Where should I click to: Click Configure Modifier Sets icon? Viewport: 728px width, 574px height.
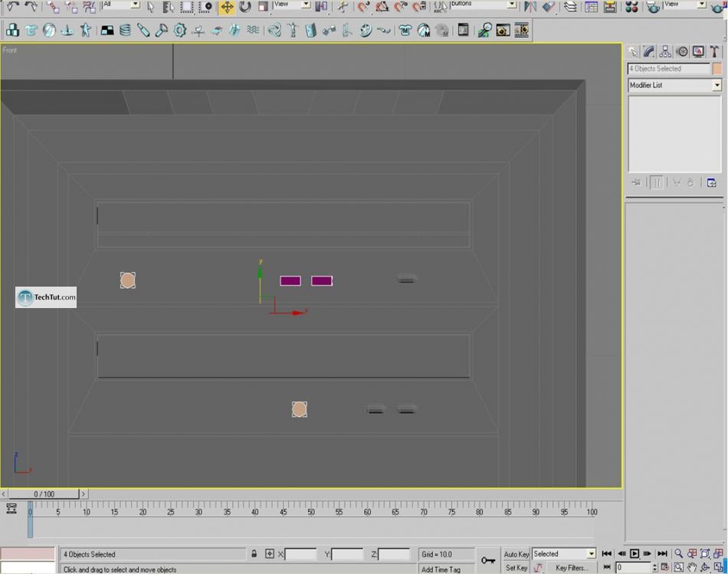pyautogui.click(x=711, y=182)
